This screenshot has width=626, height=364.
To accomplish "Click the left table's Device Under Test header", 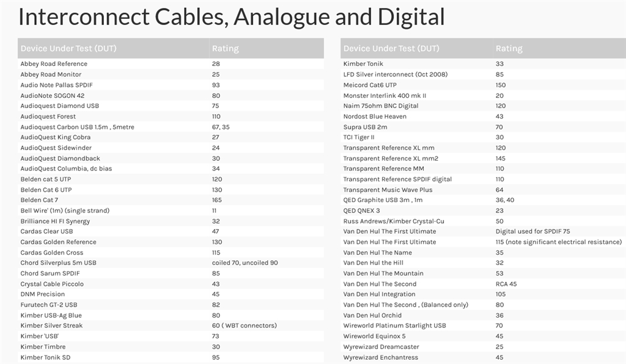I will click(64, 48).
